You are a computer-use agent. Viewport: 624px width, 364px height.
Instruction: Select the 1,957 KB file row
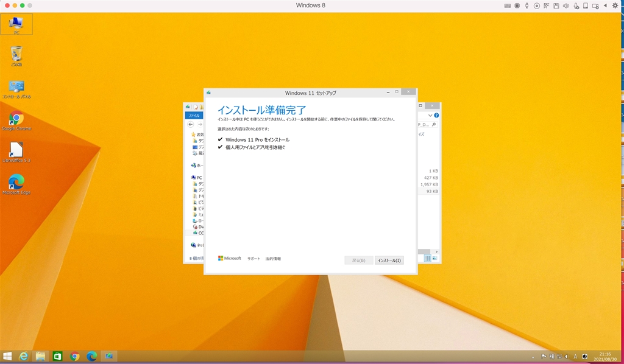[428, 184]
